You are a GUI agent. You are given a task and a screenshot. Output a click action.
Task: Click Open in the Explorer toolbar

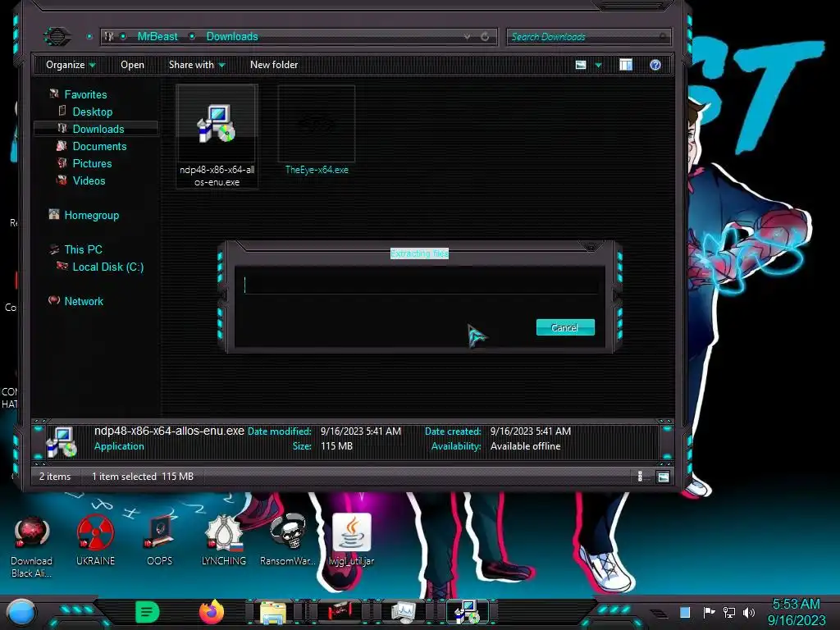point(132,65)
